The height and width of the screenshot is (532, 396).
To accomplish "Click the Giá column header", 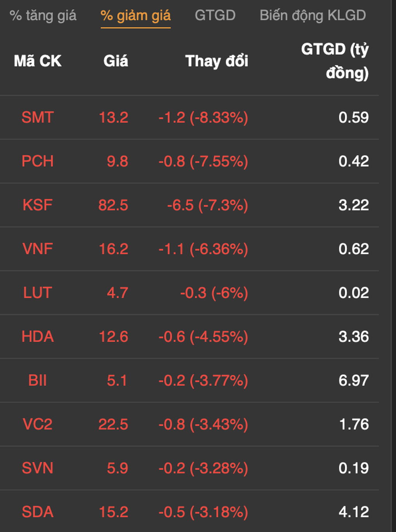I will pyautogui.click(x=116, y=61).
